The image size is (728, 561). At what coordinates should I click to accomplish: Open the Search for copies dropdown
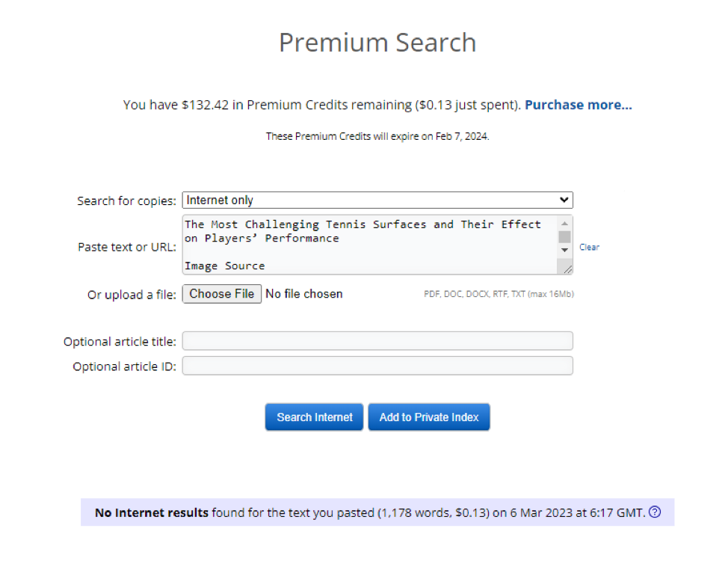[x=377, y=200]
